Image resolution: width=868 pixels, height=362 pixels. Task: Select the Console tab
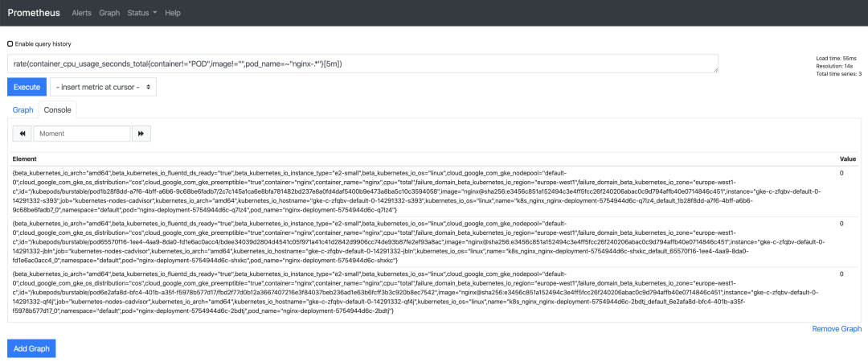(x=58, y=109)
